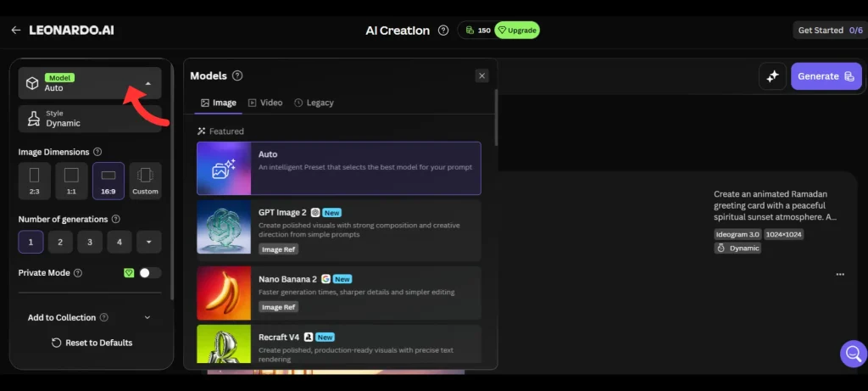Click the Google icon beside Nano Banana 2
Viewport: 868px width, 391px height.
click(x=325, y=279)
